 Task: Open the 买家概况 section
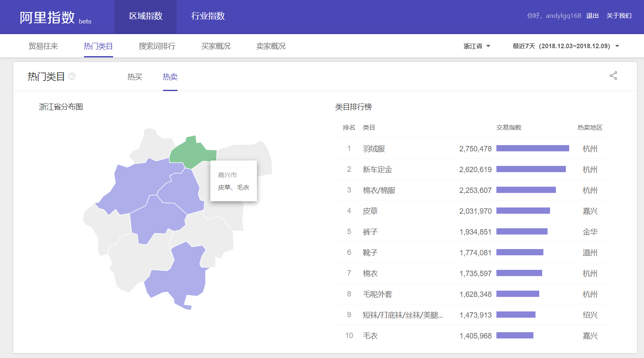[x=215, y=46]
